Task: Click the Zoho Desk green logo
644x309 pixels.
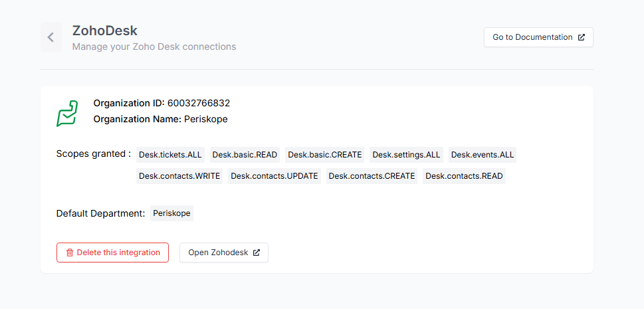Action: pyautogui.click(x=67, y=114)
